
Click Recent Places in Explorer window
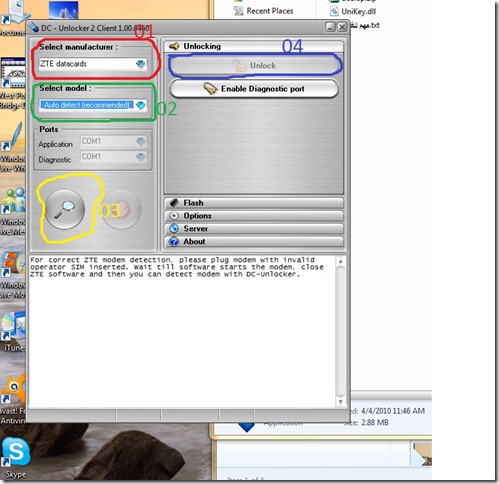[263, 11]
